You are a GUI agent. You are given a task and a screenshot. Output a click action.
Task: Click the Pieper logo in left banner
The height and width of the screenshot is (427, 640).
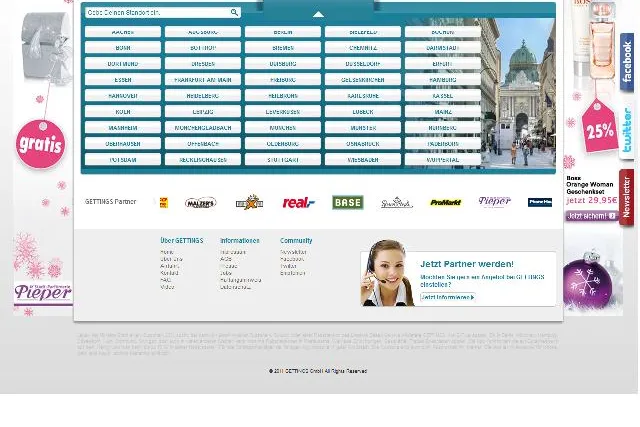tap(43, 292)
